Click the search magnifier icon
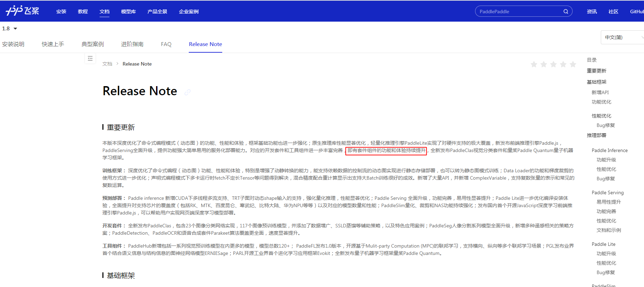The width and height of the screenshot is (644, 287). [x=566, y=12]
